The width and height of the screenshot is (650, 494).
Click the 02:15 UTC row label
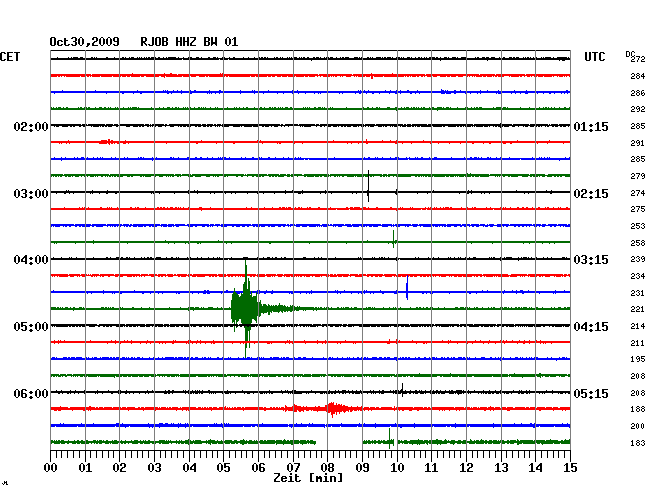(591, 194)
